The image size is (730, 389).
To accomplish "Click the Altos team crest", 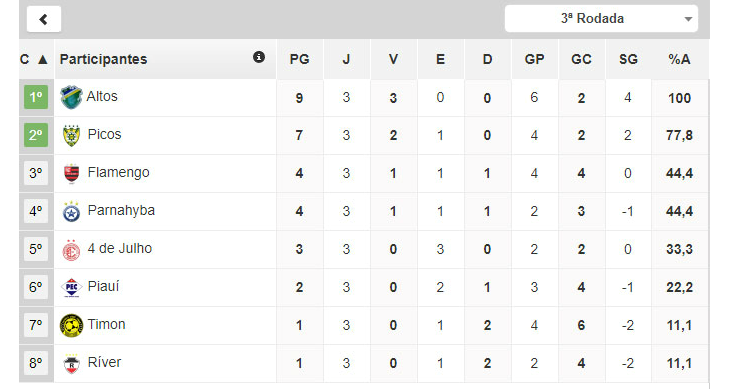I will [x=71, y=97].
